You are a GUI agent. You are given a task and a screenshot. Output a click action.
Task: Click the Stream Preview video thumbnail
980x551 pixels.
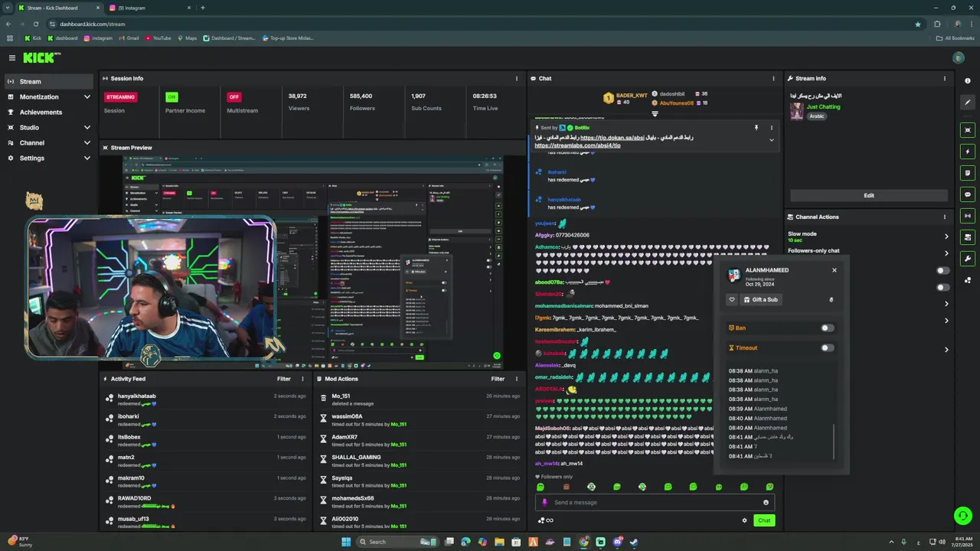[313, 262]
